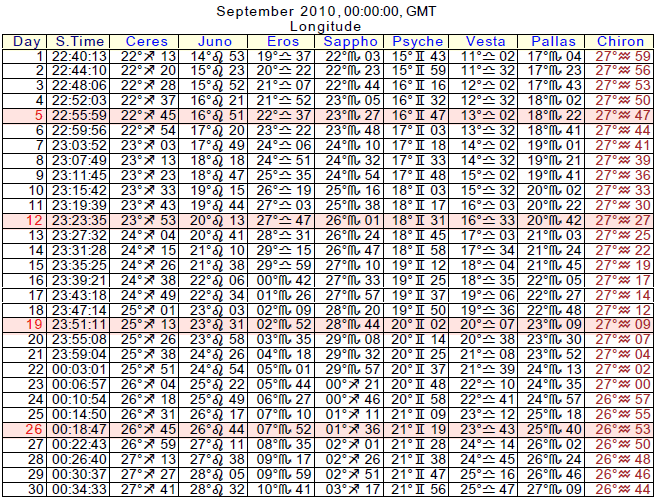Click the Juno column header
Screen dimensions: 656x499
pos(215,41)
